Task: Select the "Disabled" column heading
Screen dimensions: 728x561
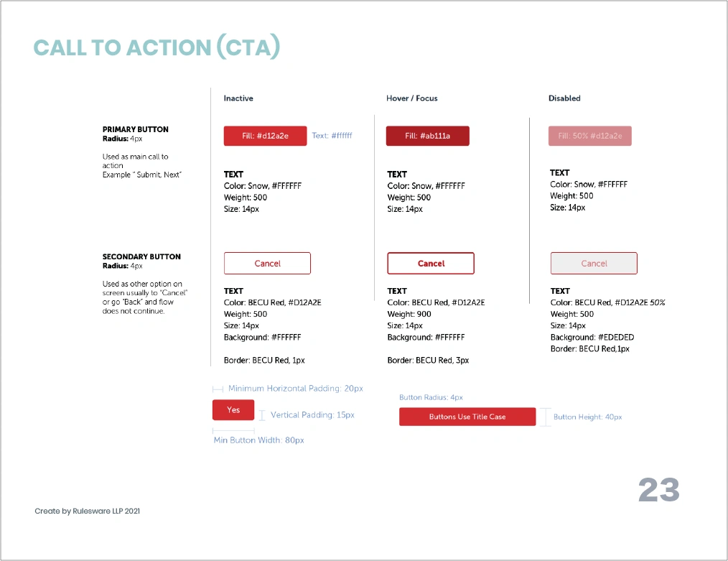Action: point(564,98)
